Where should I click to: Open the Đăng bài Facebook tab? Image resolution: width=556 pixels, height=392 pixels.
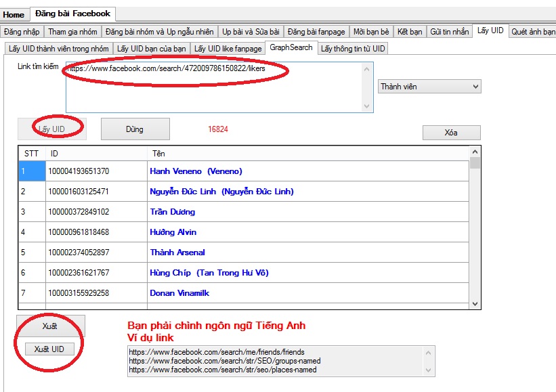[x=72, y=14]
